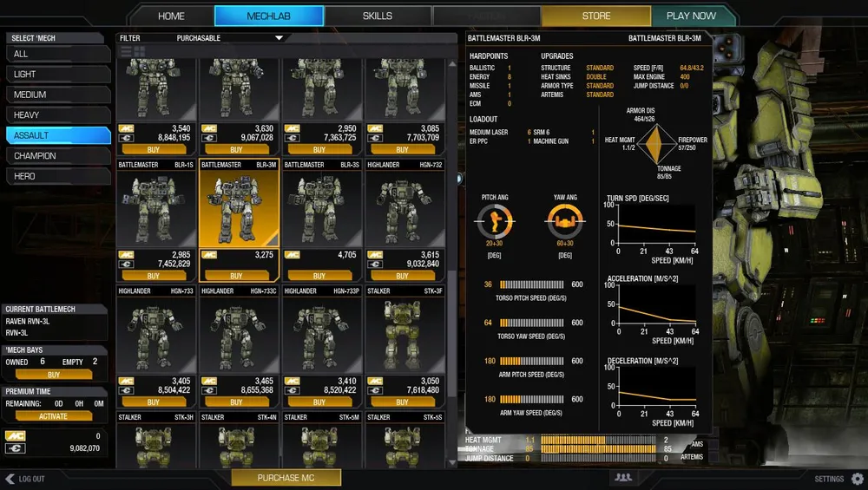Go to the Home tab

[171, 16]
